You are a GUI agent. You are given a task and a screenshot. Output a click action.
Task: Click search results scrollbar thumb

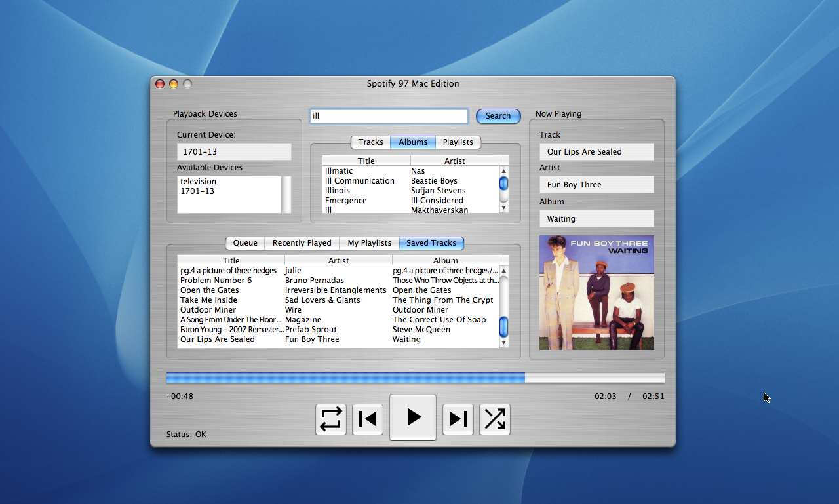pyautogui.click(x=504, y=184)
